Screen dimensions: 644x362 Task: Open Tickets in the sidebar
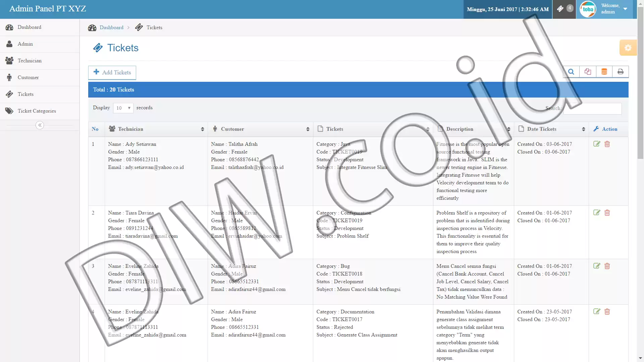pyautogui.click(x=40, y=94)
